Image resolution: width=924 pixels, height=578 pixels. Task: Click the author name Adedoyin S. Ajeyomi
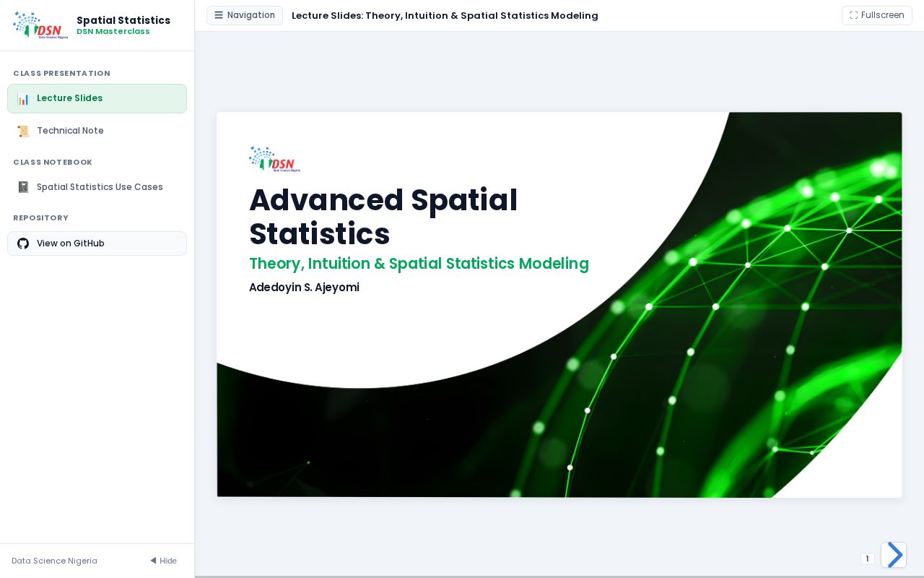point(304,288)
